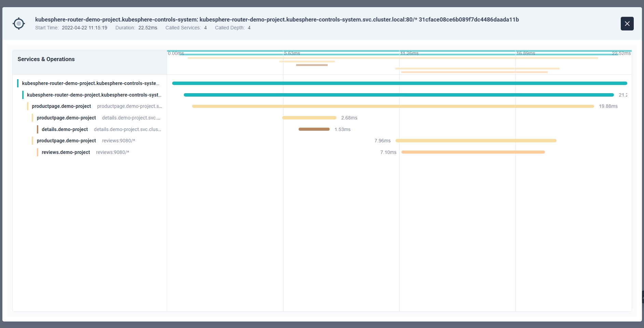Click the 19.88ms productpage span bar
Viewport: 644px width, 328px height.
pyautogui.click(x=393, y=106)
